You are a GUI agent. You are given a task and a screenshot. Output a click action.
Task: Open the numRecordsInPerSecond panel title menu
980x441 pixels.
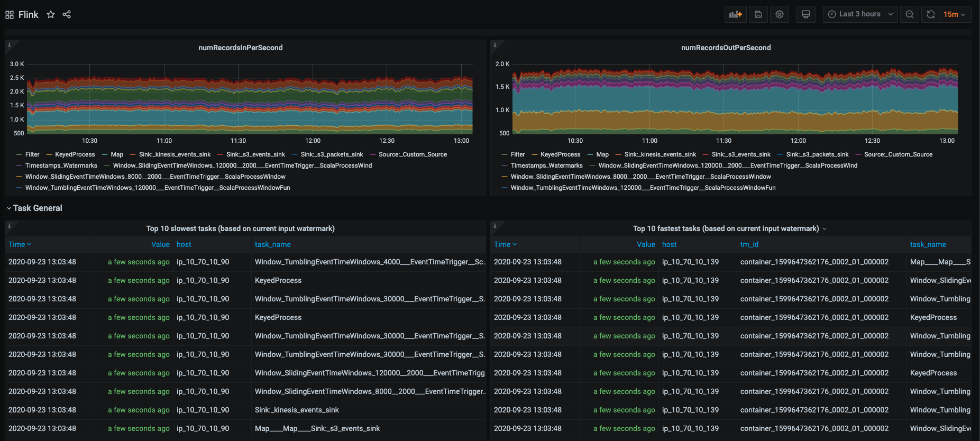coord(240,48)
